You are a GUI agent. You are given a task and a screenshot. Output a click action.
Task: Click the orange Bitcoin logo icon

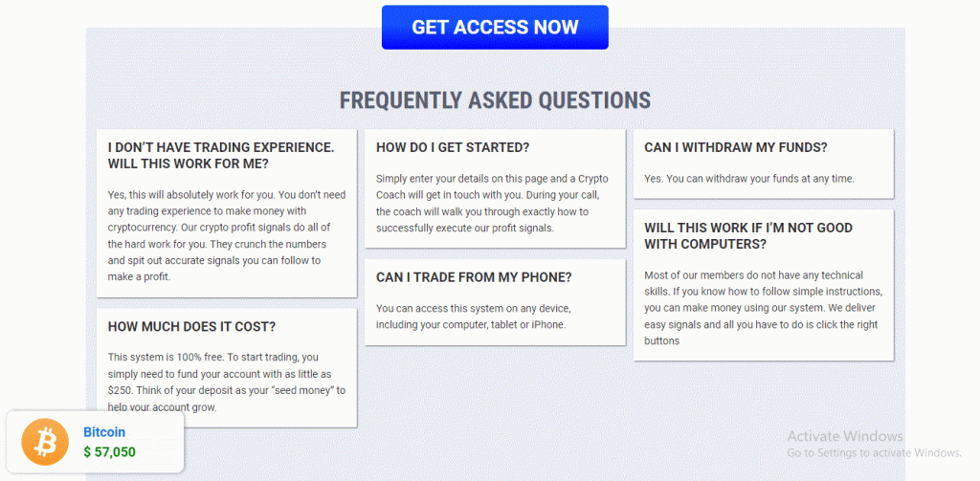pyautogui.click(x=45, y=442)
